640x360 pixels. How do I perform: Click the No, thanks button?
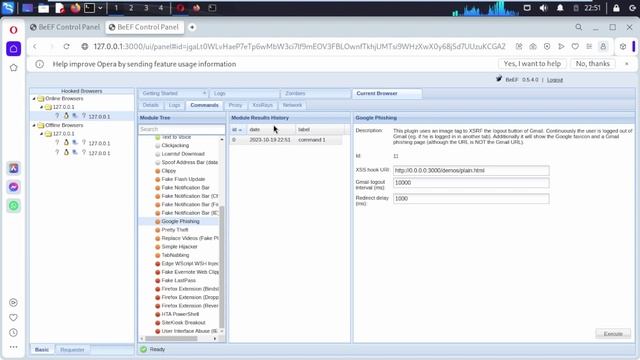pos(593,64)
